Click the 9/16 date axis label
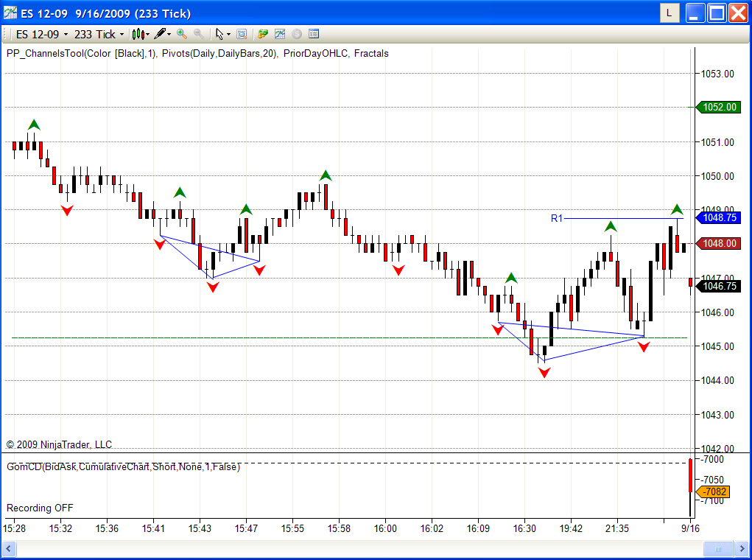Image resolution: width=752 pixels, height=560 pixels. tap(690, 528)
